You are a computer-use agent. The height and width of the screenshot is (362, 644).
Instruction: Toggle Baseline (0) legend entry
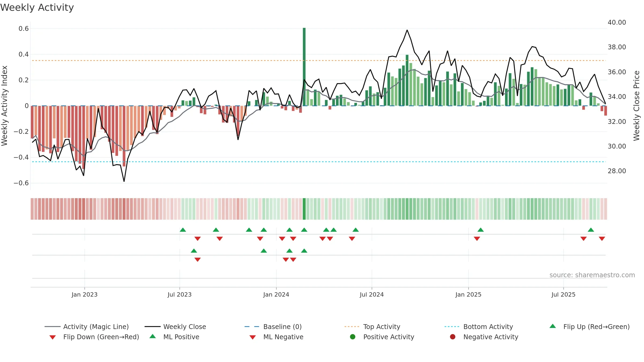[x=273, y=327]
